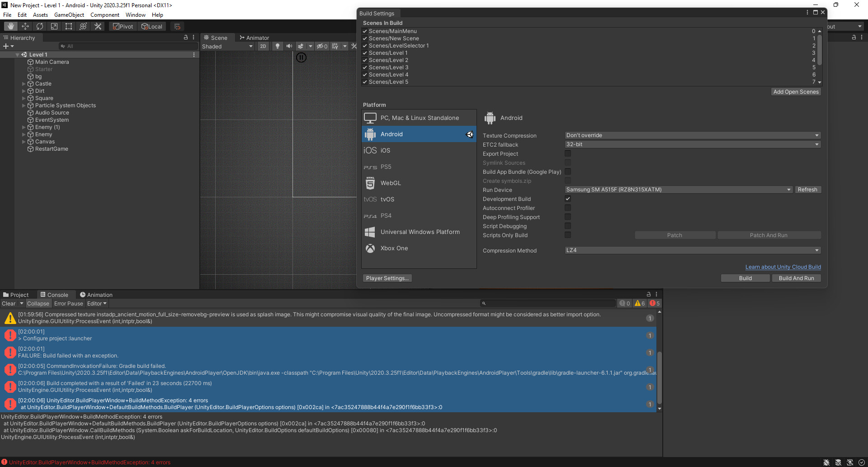Open the Learn about Unity Cloud Build link
868x467 pixels.
[x=783, y=267]
